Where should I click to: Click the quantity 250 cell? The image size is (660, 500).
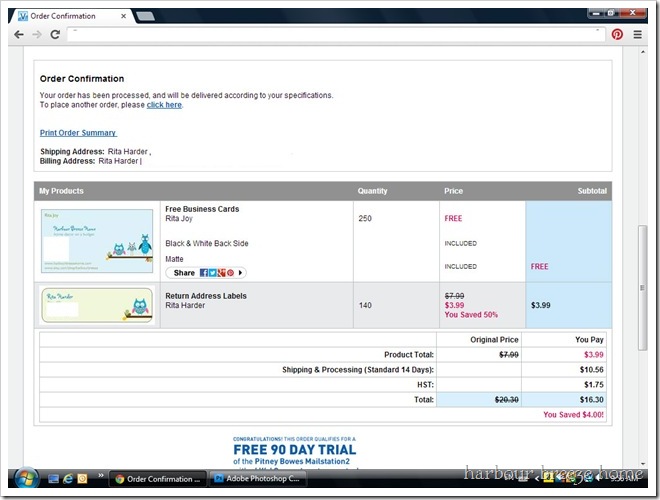[365, 218]
